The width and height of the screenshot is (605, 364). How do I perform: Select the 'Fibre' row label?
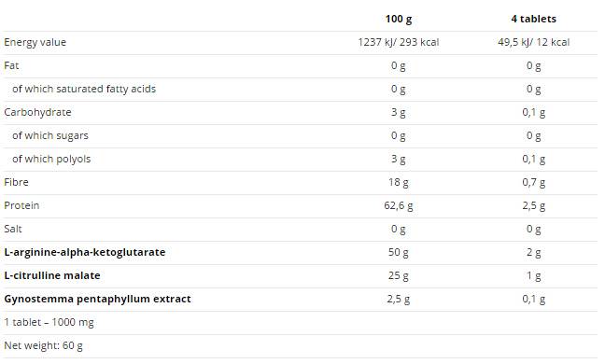[16, 182]
